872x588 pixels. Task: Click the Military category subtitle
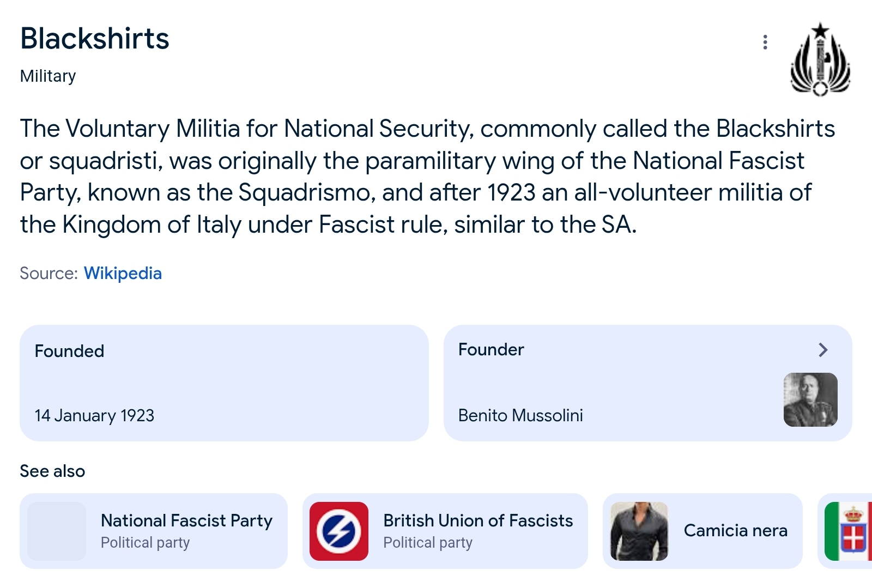pyautogui.click(x=48, y=76)
